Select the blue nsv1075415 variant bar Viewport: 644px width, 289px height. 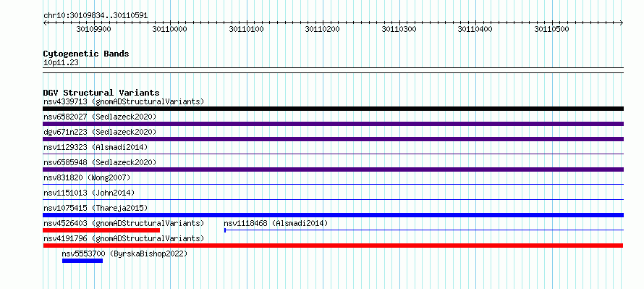tap(333, 215)
